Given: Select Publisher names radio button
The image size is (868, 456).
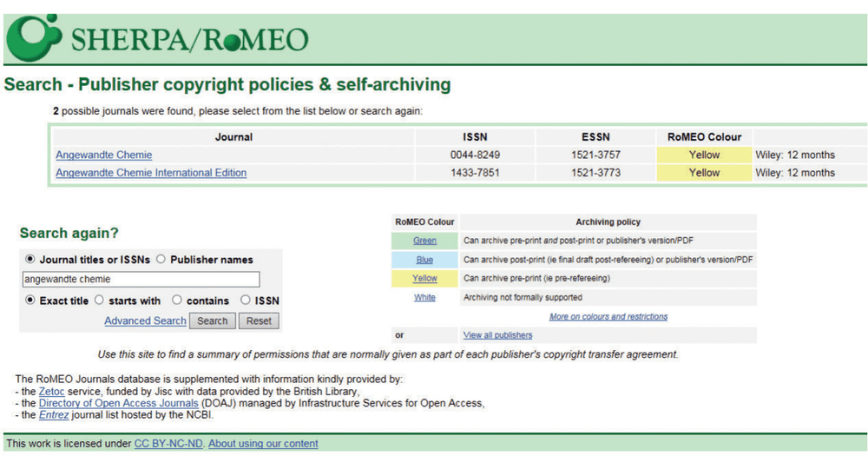Looking at the screenshot, I should (161, 259).
